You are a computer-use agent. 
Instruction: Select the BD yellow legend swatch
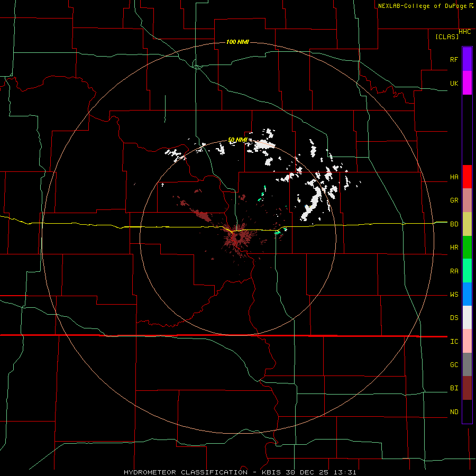[467, 224]
